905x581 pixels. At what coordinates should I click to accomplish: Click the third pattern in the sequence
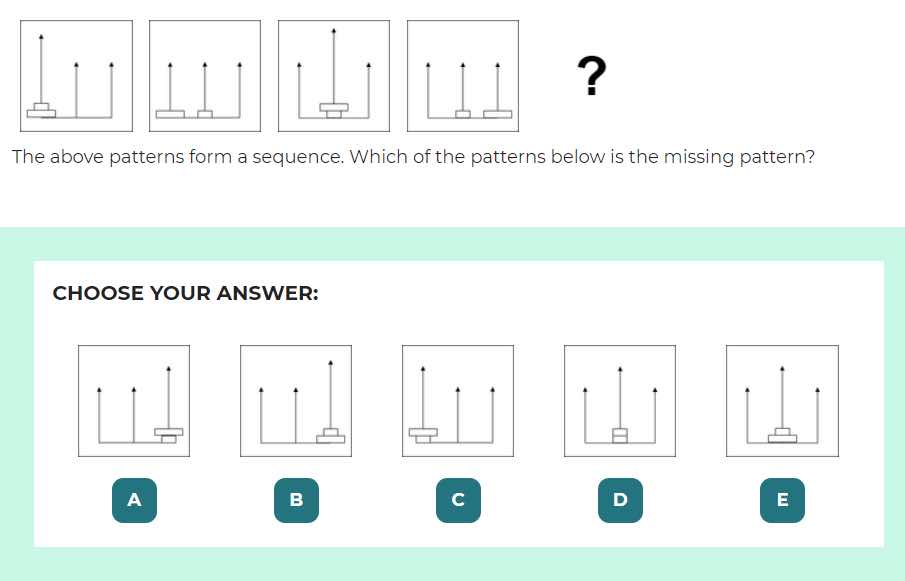coord(333,74)
